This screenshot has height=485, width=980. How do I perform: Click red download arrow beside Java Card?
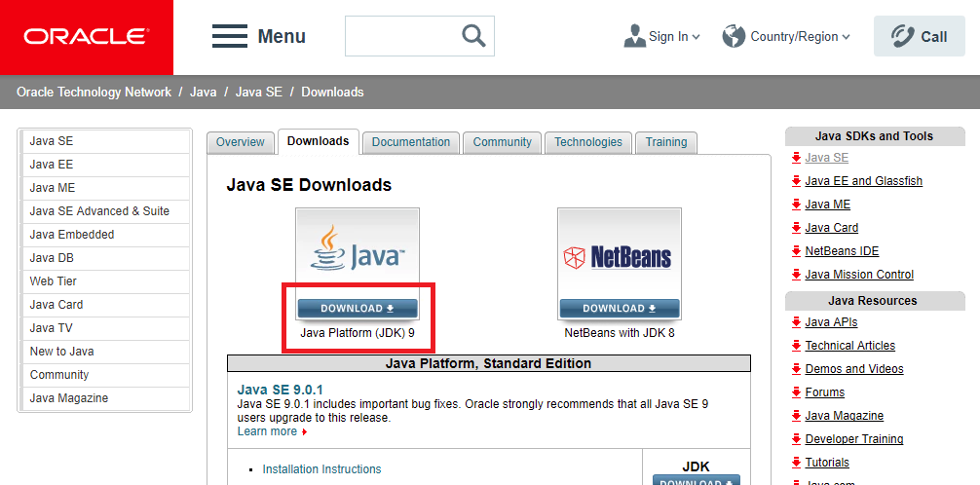click(x=796, y=228)
